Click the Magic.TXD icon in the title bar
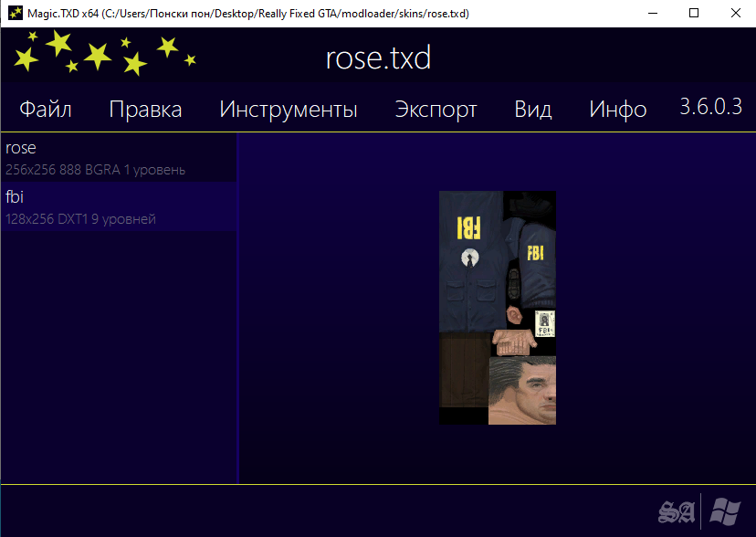The image size is (756, 537). (x=14, y=13)
